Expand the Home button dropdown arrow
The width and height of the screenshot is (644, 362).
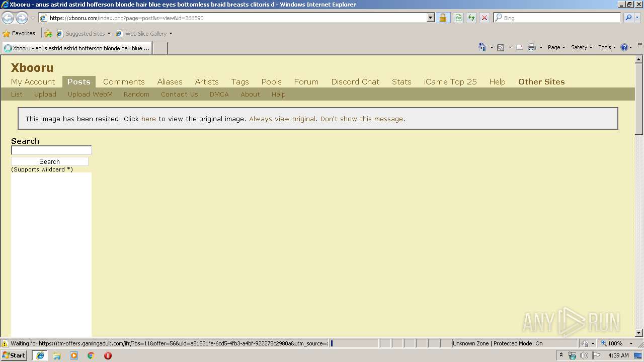[x=492, y=47]
